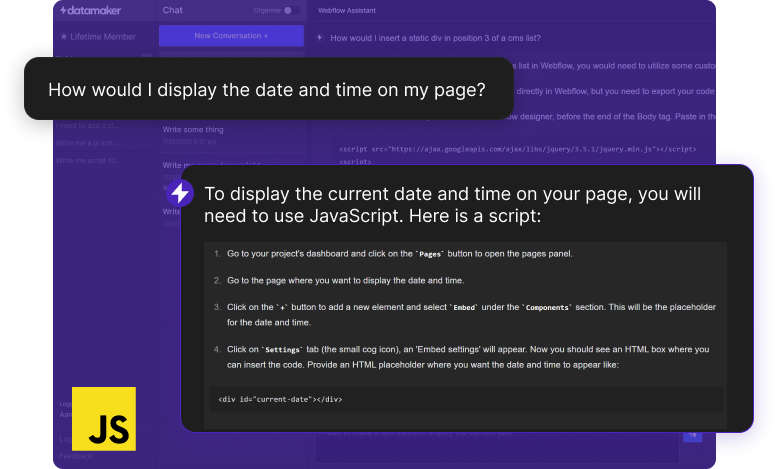The image size is (778, 469).
Task: Click the Chat panel heading
Action: [173, 10]
